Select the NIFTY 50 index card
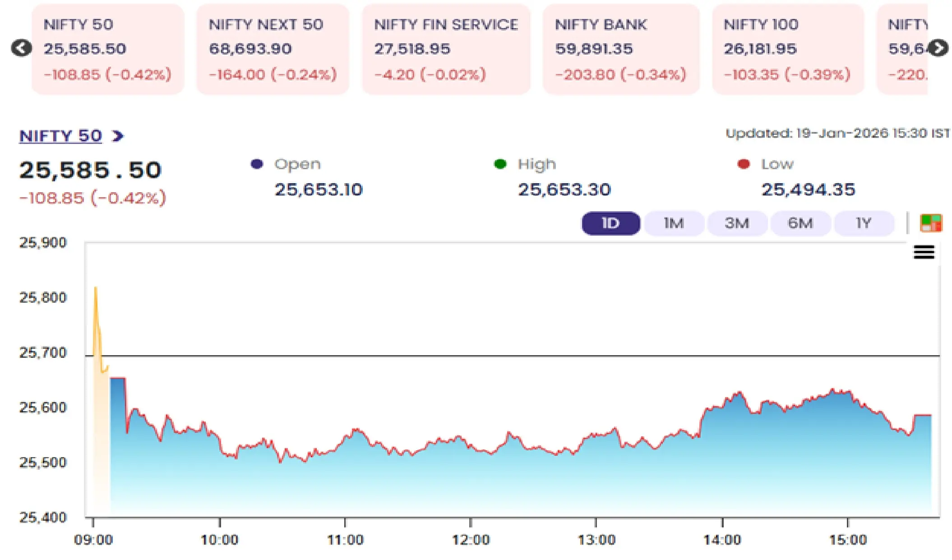This screenshot has width=952, height=560. coord(108,49)
